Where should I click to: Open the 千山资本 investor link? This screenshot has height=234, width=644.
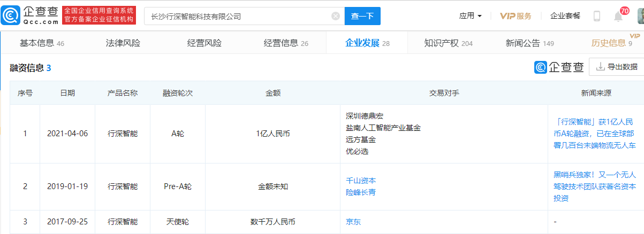click(361, 181)
